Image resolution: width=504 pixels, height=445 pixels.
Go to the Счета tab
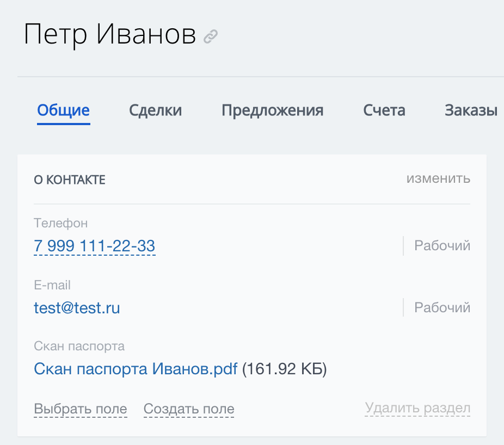click(x=384, y=110)
